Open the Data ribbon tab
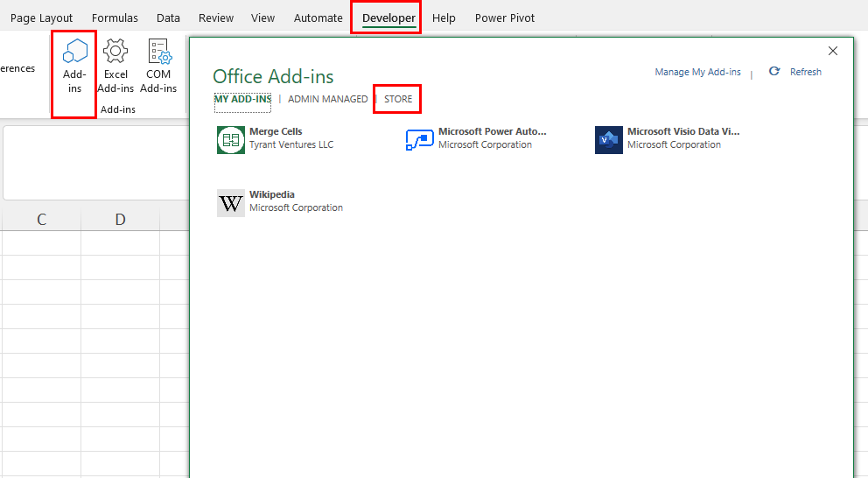 (x=168, y=18)
